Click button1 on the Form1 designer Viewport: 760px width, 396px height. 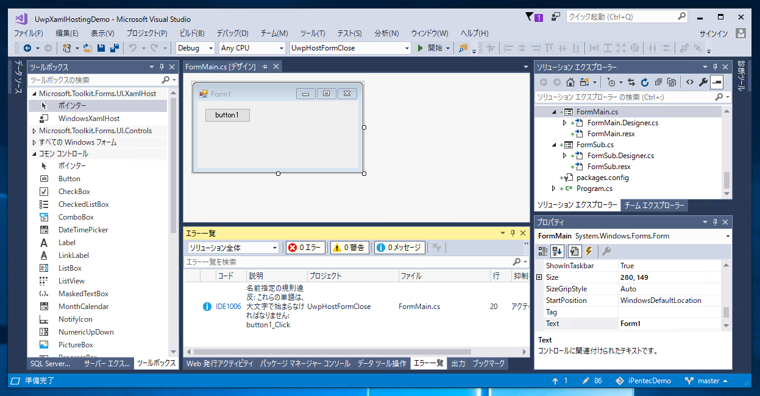[227, 115]
